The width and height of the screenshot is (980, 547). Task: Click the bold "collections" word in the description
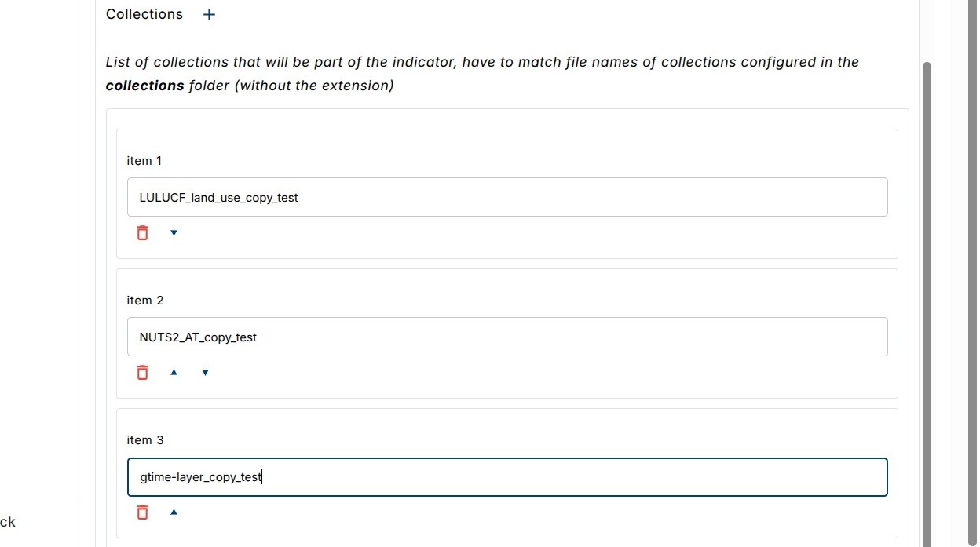click(x=145, y=86)
